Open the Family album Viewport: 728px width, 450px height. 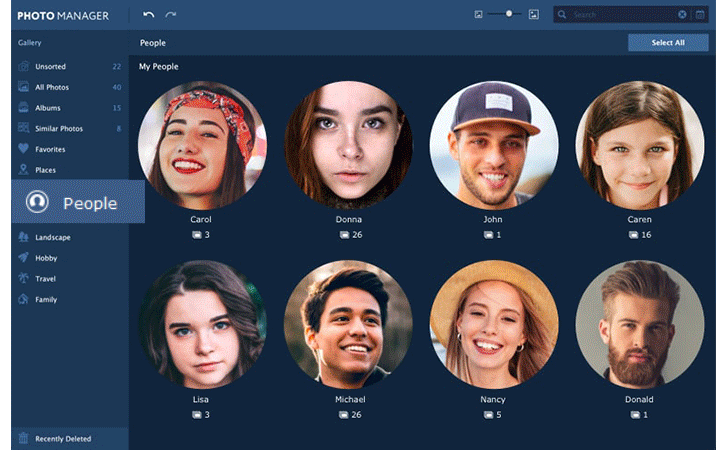pyautogui.click(x=70, y=300)
